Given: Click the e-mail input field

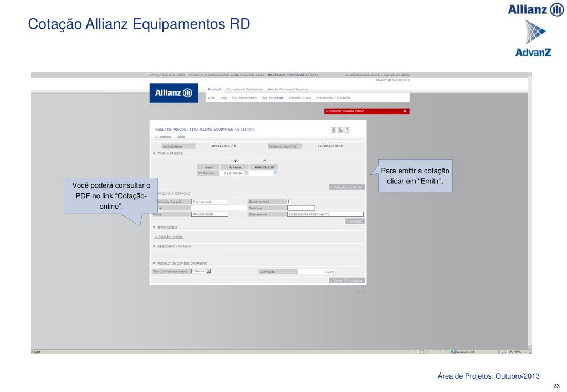Looking at the screenshot, I should (219, 208).
